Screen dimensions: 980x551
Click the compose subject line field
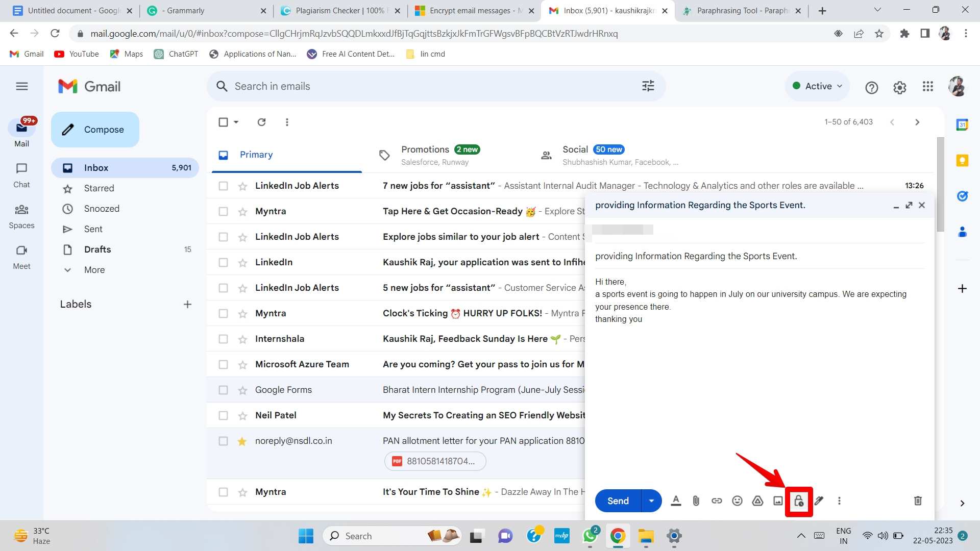coord(759,257)
